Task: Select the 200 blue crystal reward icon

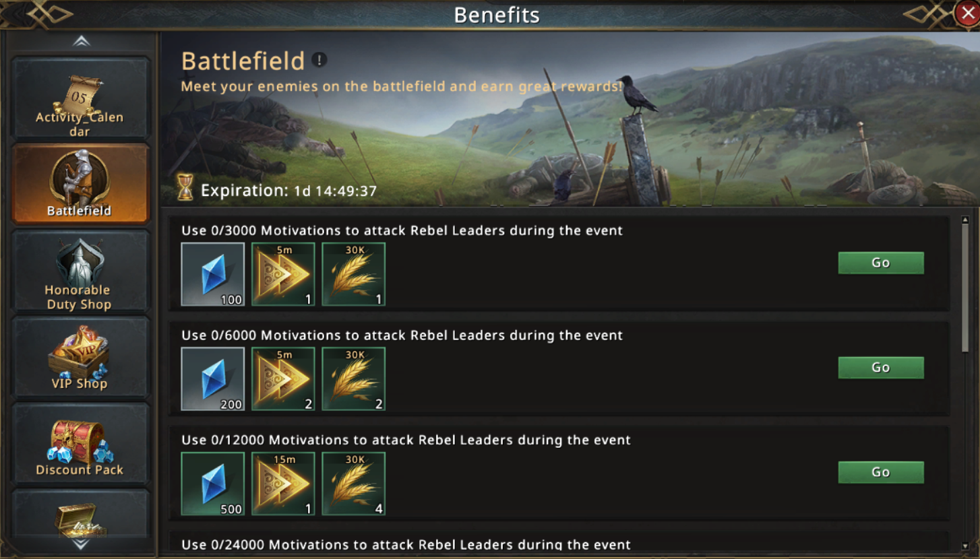Action: [213, 379]
